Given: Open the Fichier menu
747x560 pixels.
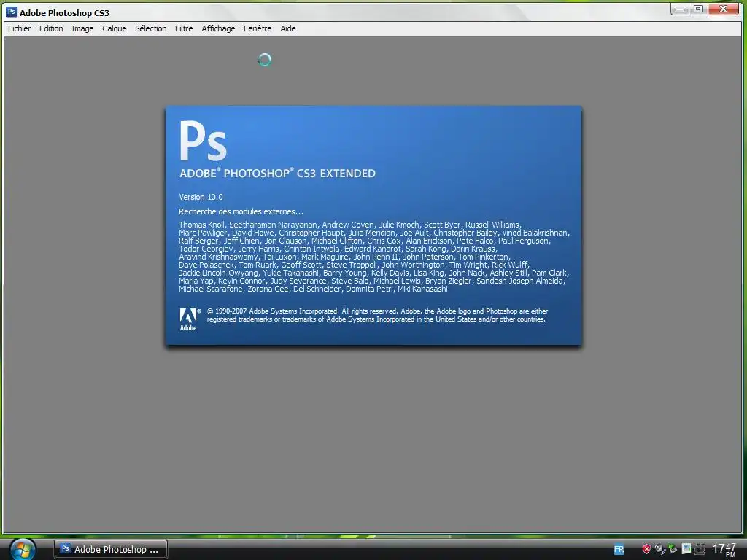Looking at the screenshot, I should [19, 28].
